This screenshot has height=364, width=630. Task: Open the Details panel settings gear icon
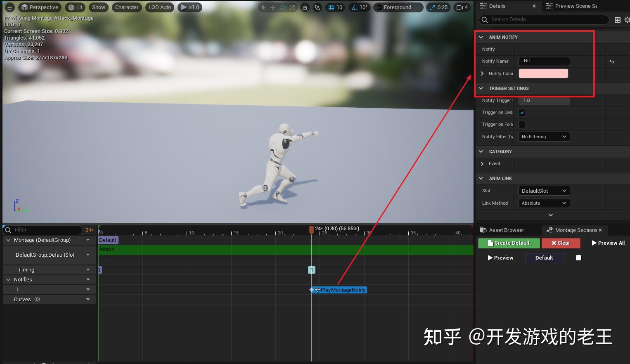628,19
